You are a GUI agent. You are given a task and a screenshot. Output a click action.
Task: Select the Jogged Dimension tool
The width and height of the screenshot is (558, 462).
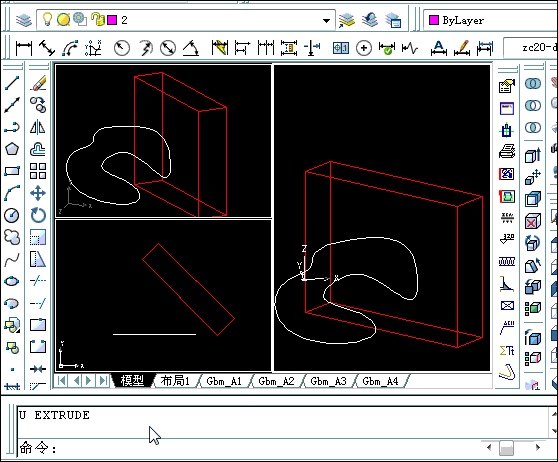tap(145, 48)
